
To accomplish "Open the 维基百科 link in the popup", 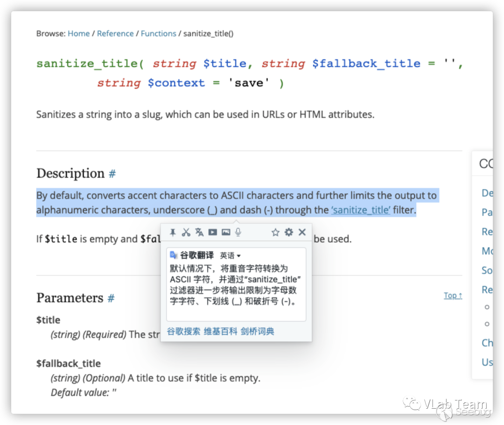I will [x=220, y=332].
